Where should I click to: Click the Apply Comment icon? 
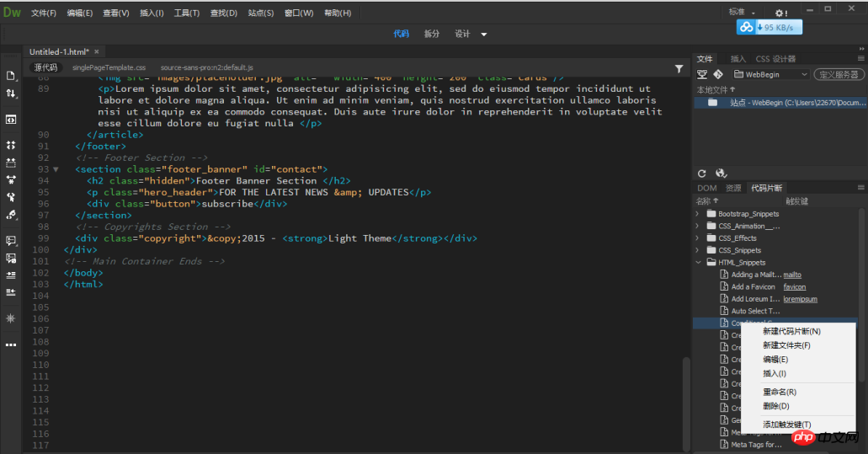pyautogui.click(x=10, y=241)
